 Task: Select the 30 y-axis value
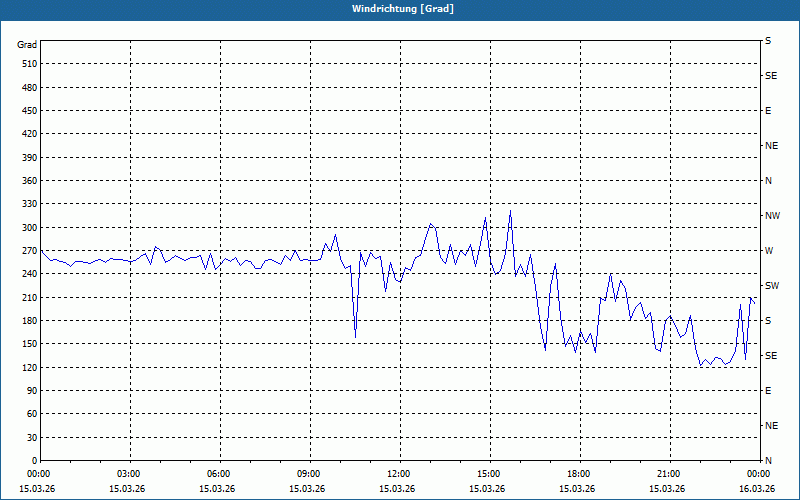coord(31,437)
